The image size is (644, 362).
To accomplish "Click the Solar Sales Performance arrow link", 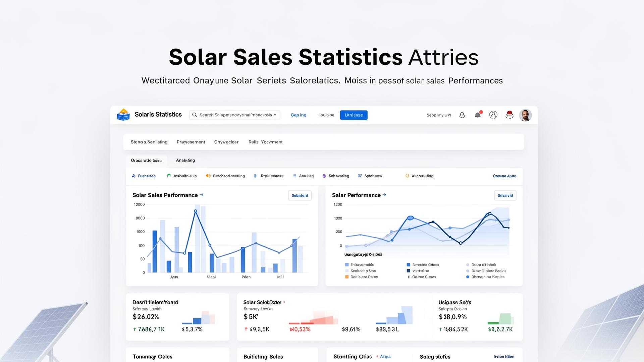I will pos(202,194).
